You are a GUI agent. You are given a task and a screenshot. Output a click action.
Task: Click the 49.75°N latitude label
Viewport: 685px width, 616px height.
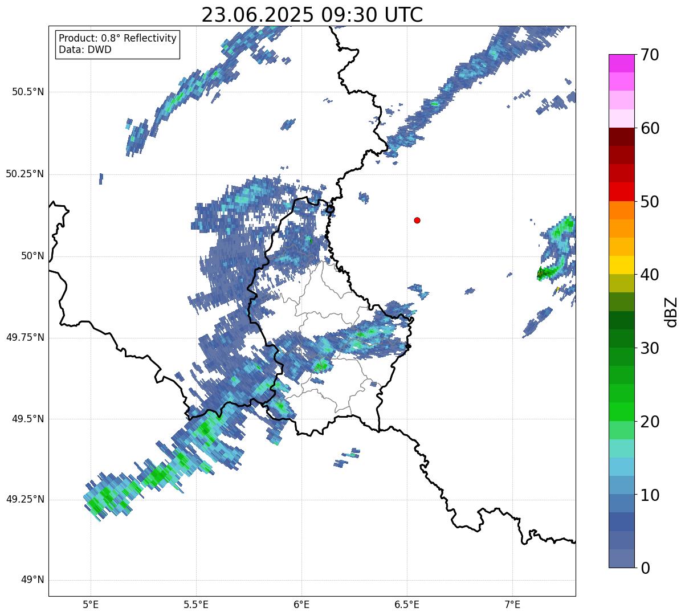coord(25,337)
